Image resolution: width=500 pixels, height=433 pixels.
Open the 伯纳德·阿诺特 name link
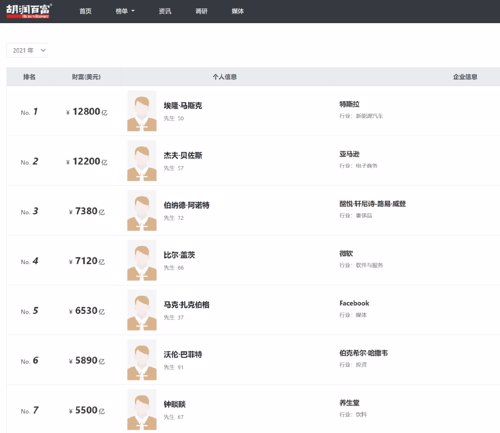tap(186, 205)
